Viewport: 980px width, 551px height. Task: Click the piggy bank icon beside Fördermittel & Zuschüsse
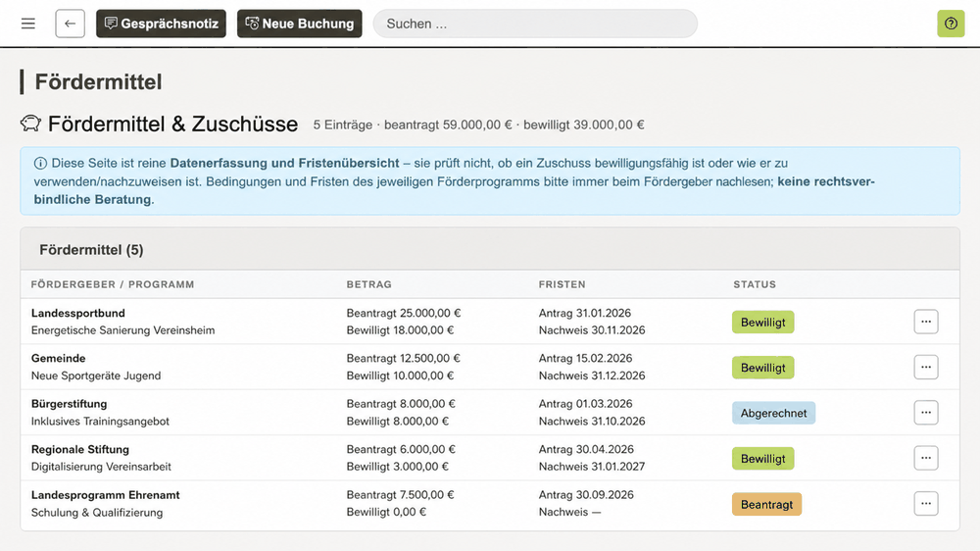pos(30,124)
